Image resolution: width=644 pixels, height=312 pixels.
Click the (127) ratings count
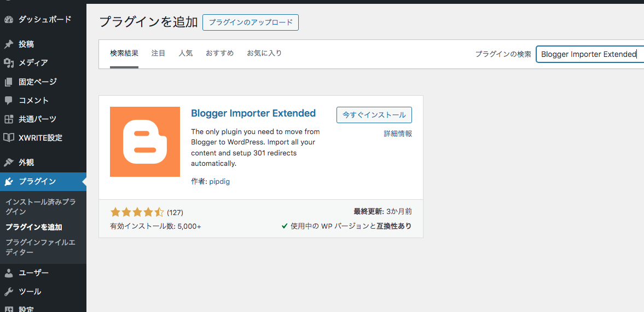175,212
